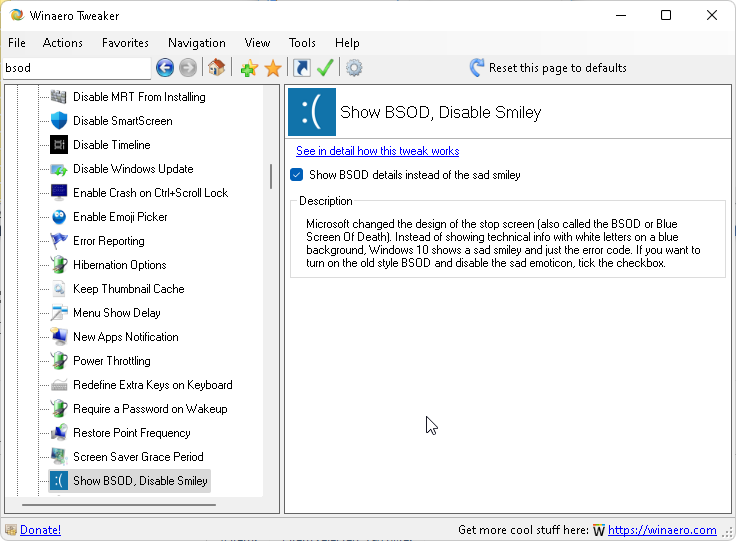Click the window resize grip in status bar

pos(728,532)
